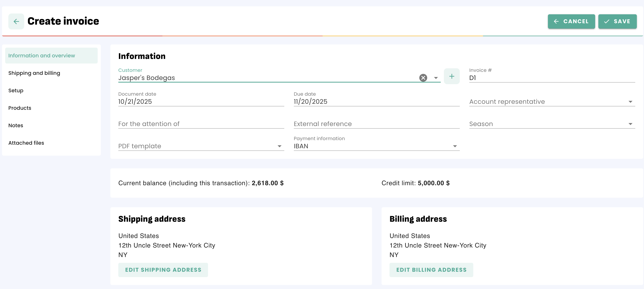Image resolution: width=644 pixels, height=289 pixels.
Task: Click Edit Billing Address
Action: click(431, 270)
